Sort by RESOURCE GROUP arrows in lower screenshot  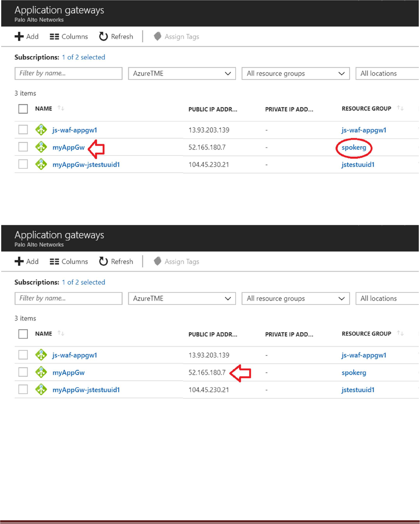pos(400,333)
